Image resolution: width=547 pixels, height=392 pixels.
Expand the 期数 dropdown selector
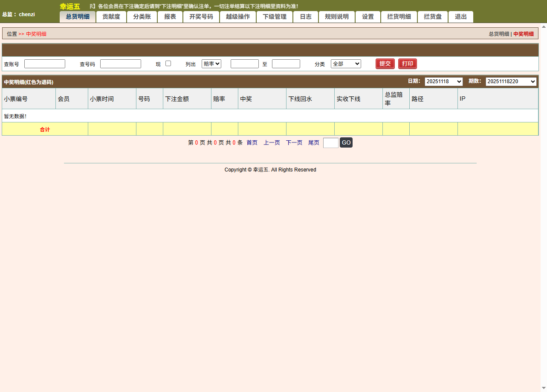tap(511, 81)
